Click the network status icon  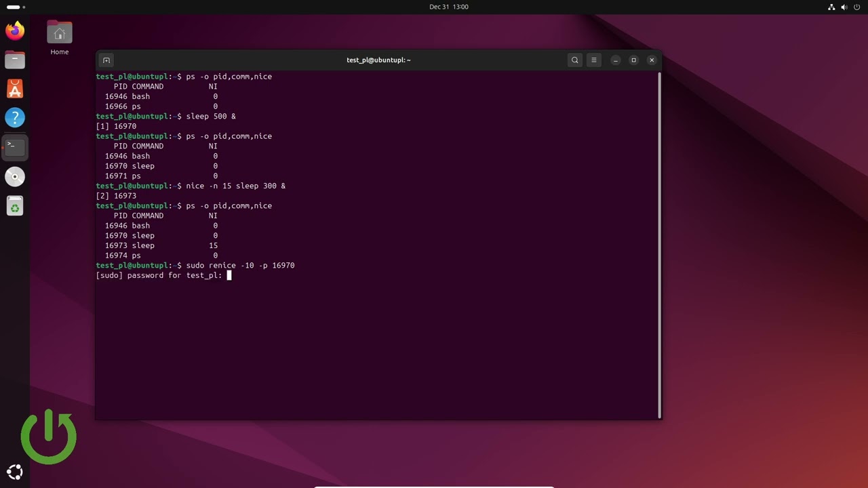point(832,7)
